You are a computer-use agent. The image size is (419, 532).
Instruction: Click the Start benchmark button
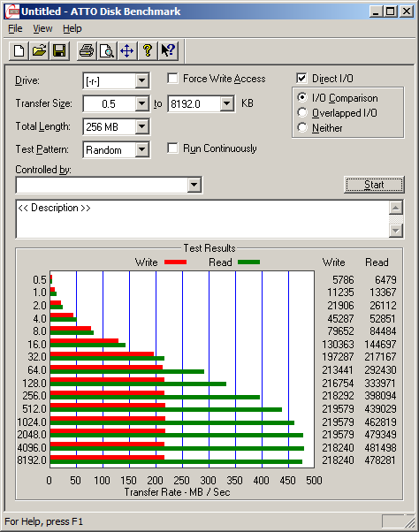coord(374,185)
